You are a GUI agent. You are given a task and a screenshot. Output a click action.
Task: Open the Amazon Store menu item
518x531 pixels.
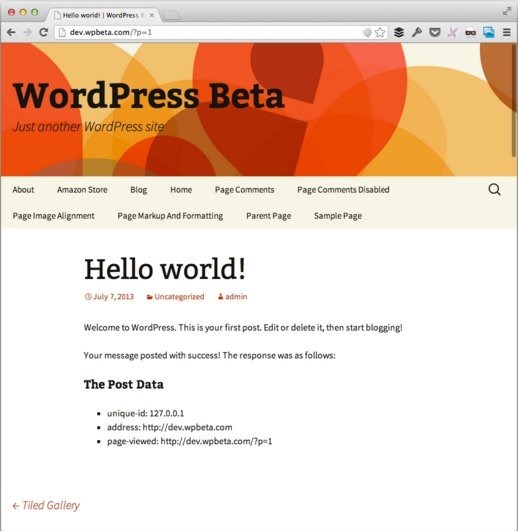pyautogui.click(x=82, y=190)
